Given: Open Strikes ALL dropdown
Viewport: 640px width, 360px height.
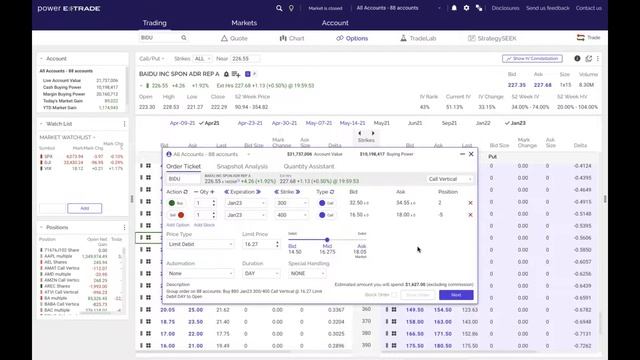Looking at the screenshot, I should 202,59.
